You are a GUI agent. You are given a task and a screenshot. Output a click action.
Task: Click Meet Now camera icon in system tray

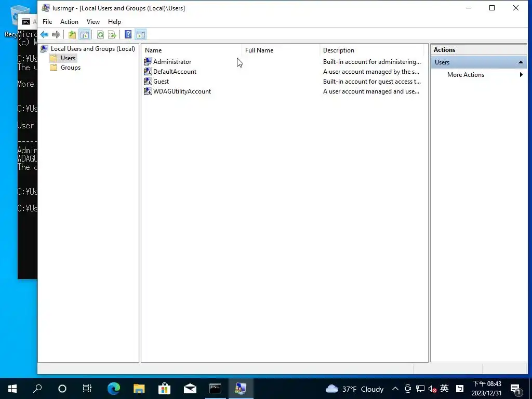click(408, 389)
